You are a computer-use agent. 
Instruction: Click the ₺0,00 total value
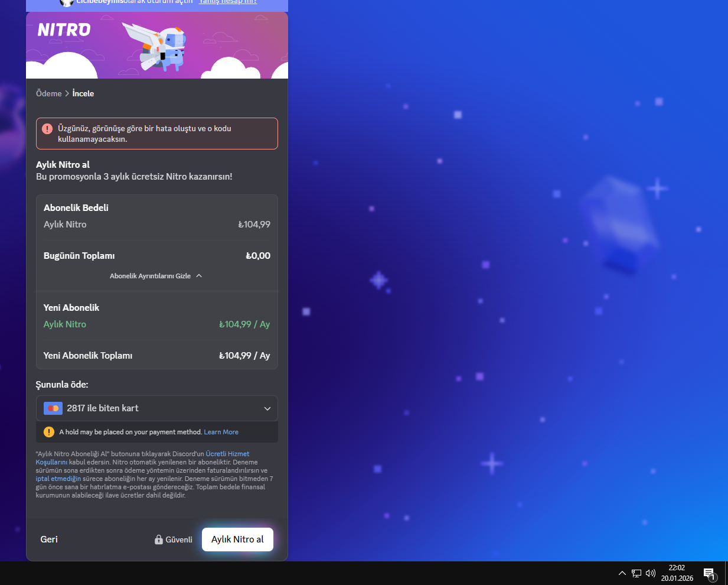(258, 256)
